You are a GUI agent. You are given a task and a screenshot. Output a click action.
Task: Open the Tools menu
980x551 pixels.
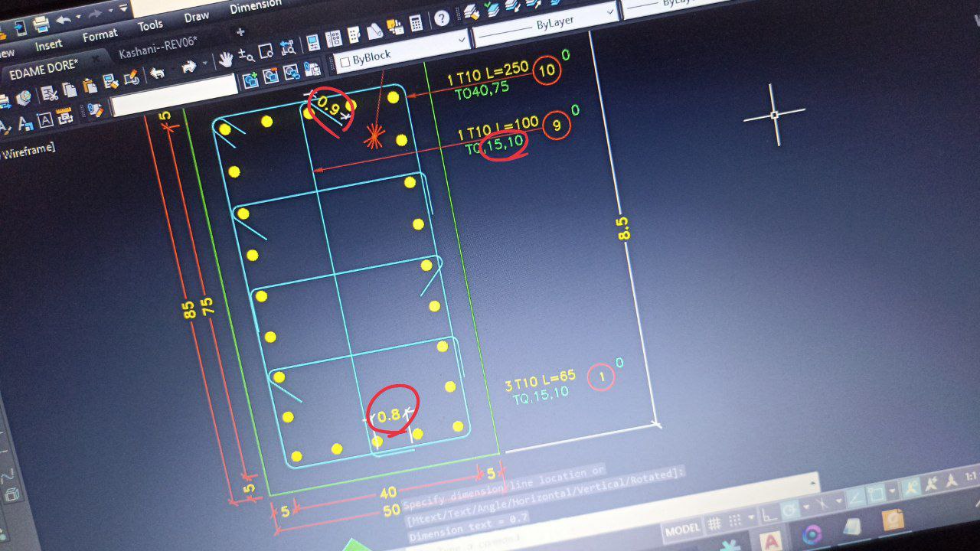(x=150, y=25)
